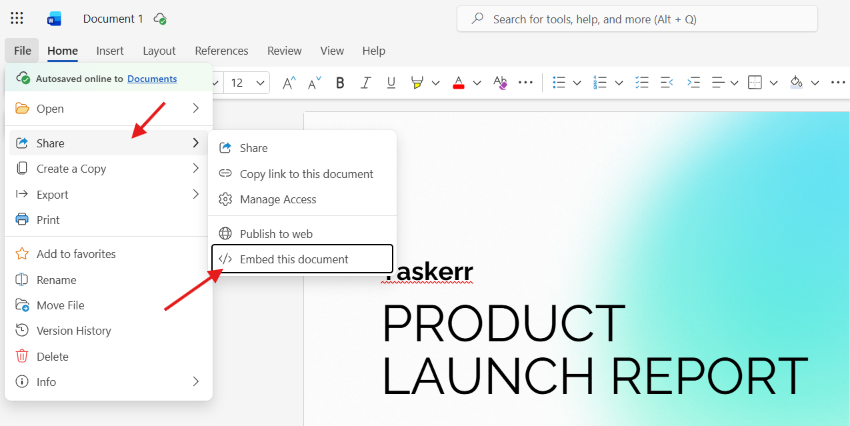
Task: Click the clear formatting icon
Action: [500, 83]
